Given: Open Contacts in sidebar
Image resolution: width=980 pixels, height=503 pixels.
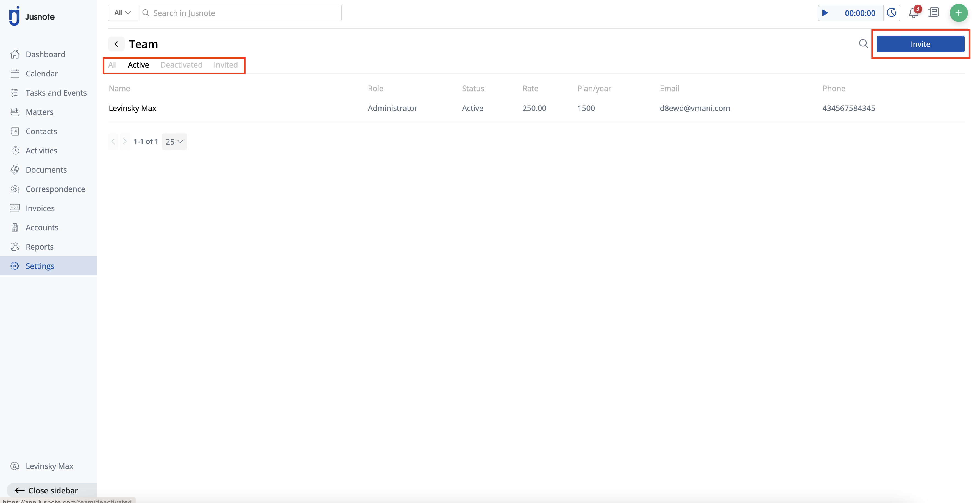Looking at the screenshot, I should [x=41, y=131].
